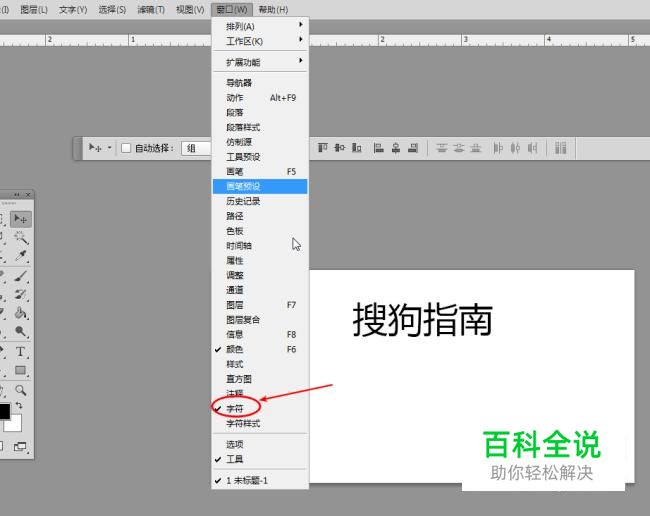The image size is (650, 516).
Task: Click the white background color swatch
Action: [x=15, y=424]
